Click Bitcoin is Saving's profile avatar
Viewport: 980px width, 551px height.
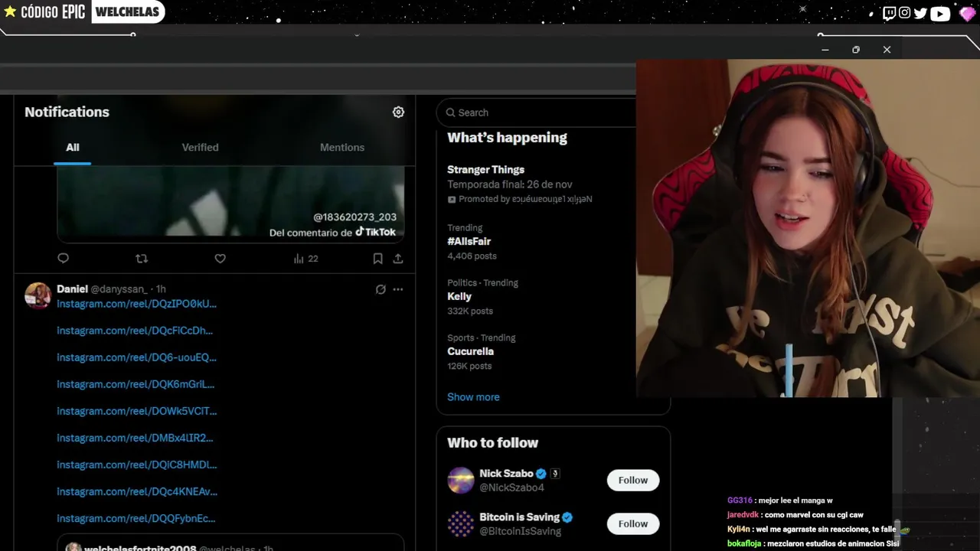tap(461, 523)
